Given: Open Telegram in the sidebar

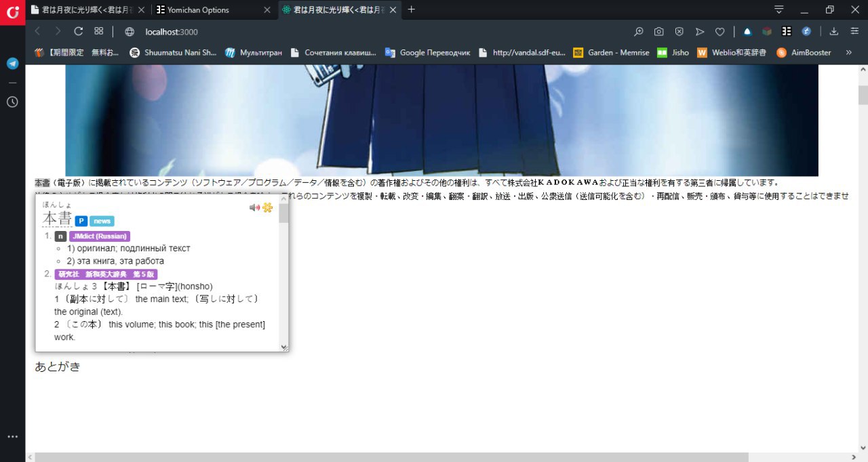Looking at the screenshot, I should point(12,64).
